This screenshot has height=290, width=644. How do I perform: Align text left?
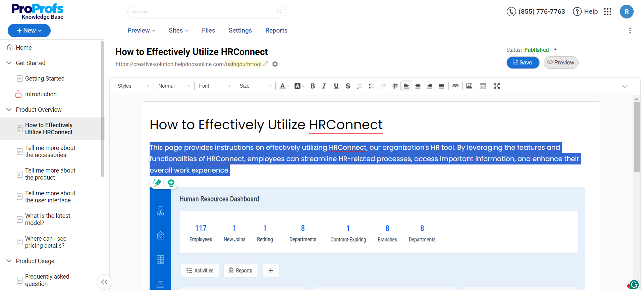406,86
